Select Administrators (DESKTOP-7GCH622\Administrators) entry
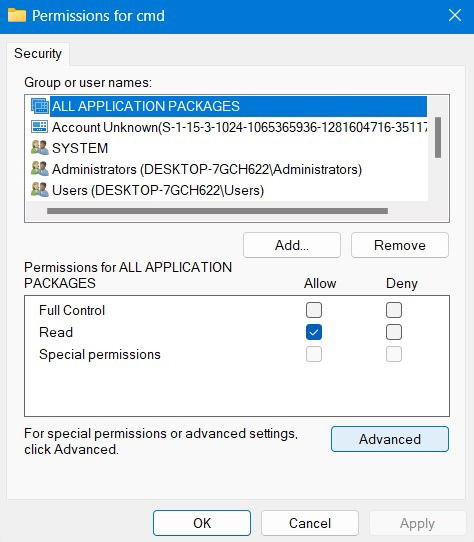The width and height of the screenshot is (474, 542). [x=207, y=169]
